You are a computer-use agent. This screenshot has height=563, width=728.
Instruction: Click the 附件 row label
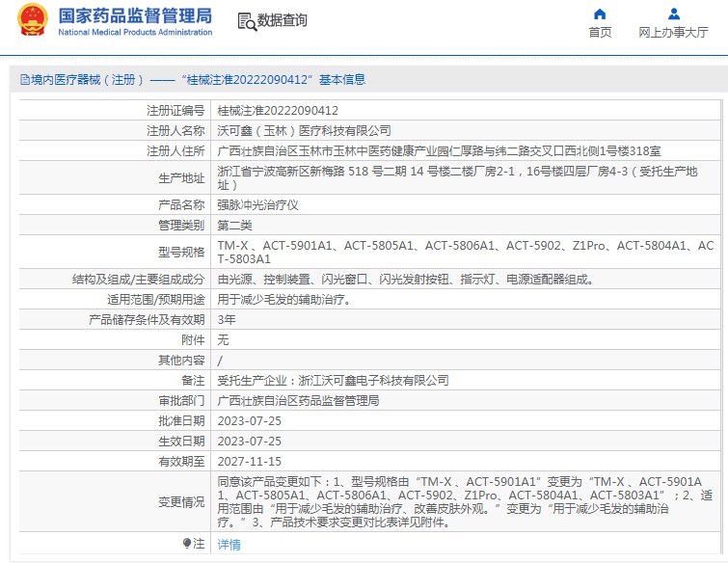(193, 339)
